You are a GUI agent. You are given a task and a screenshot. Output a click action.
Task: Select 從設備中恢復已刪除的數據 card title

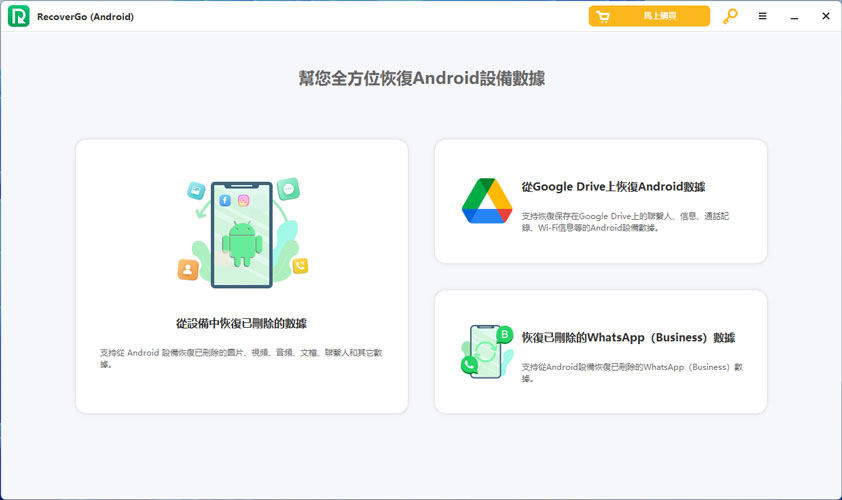241,323
